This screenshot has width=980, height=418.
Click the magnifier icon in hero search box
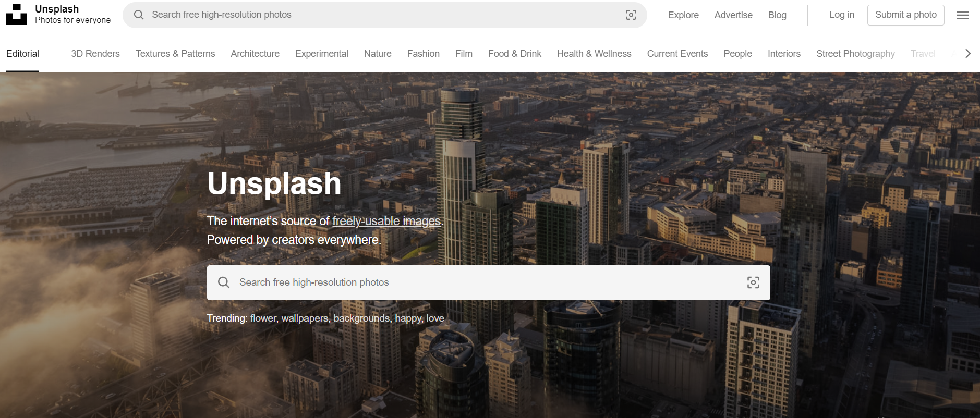coord(224,282)
